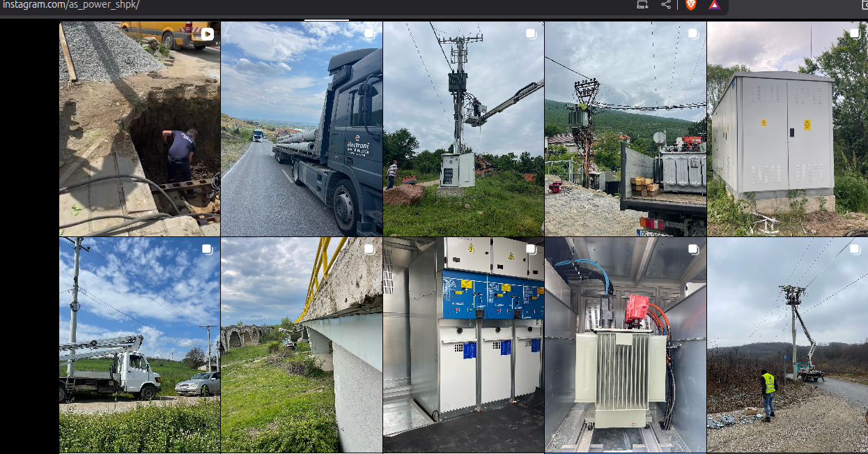Click carousel icon on blue switchgear post
This screenshot has width=868, height=454.
point(531,249)
